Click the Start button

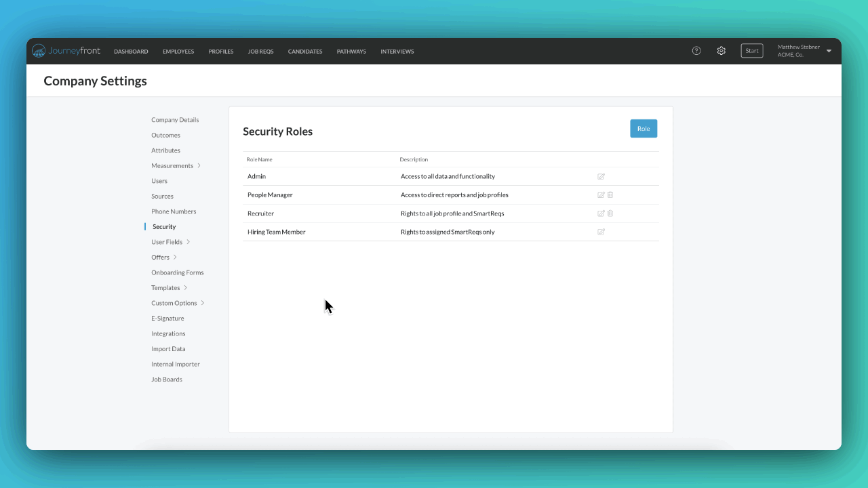click(x=751, y=50)
